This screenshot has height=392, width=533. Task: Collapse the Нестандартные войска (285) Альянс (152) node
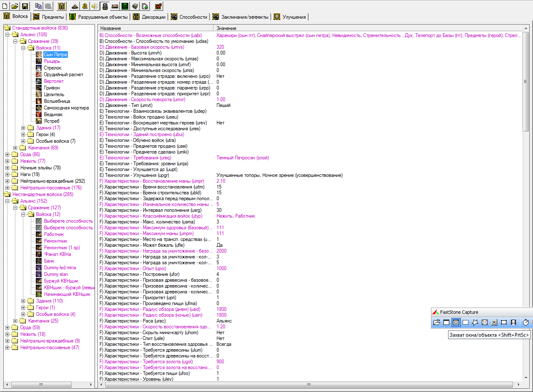pos(7,201)
